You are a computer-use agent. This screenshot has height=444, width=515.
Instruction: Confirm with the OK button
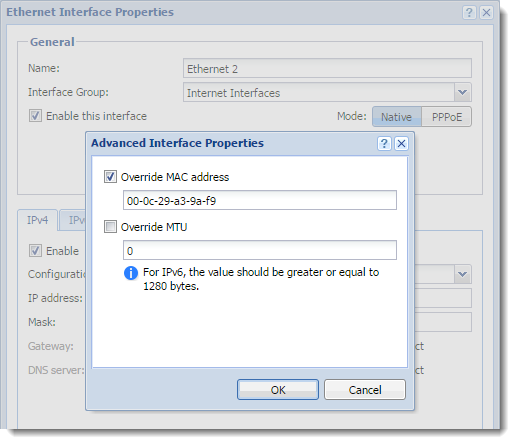(x=278, y=390)
